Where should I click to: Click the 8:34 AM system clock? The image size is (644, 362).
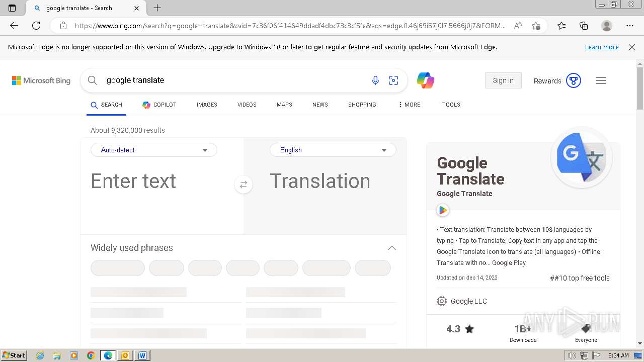[618, 355]
